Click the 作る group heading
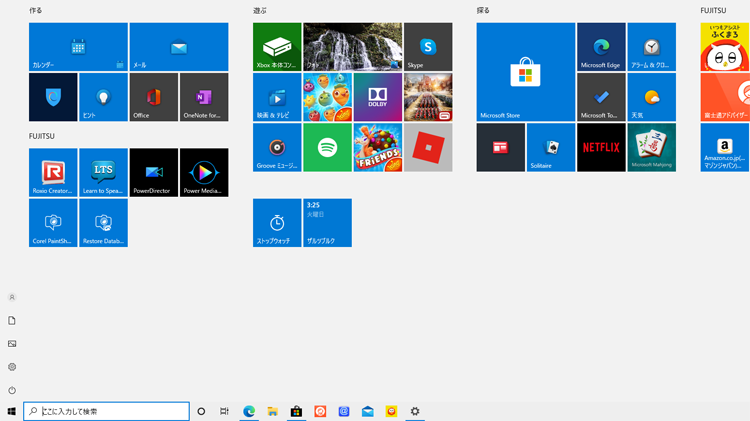This screenshot has width=750, height=421. (x=35, y=11)
